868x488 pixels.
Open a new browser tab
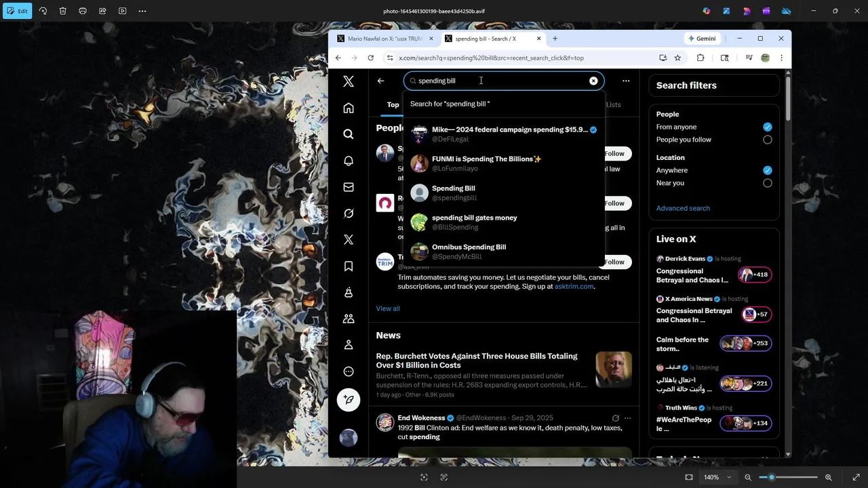click(555, 39)
